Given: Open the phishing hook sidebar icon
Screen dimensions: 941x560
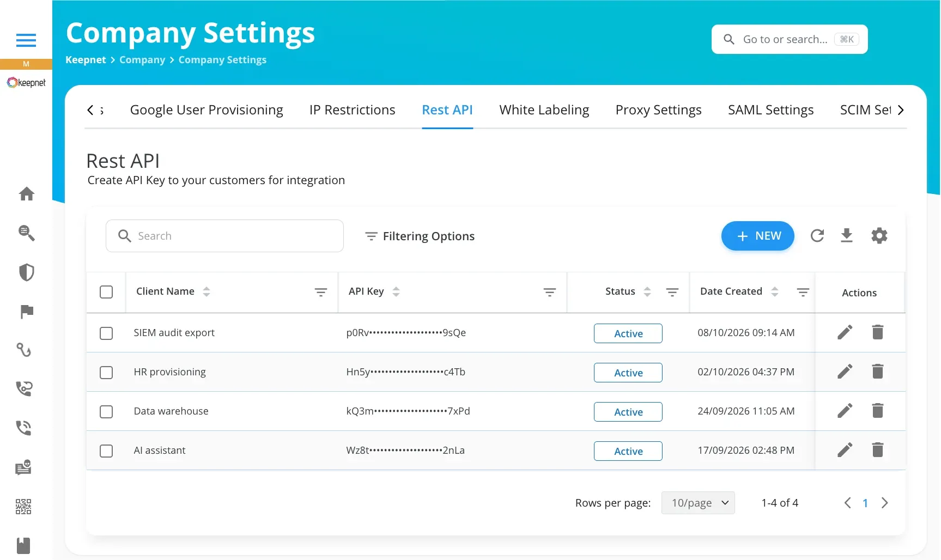Looking at the screenshot, I should pyautogui.click(x=24, y=350).
